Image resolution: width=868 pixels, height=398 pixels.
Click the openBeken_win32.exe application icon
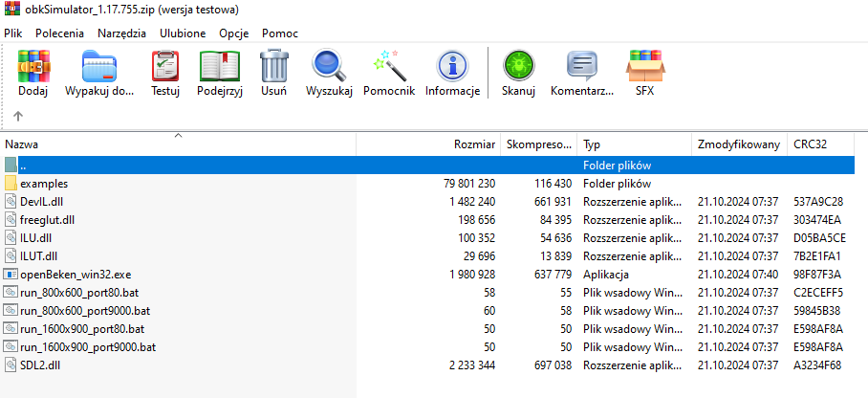(x=11, y=275)
